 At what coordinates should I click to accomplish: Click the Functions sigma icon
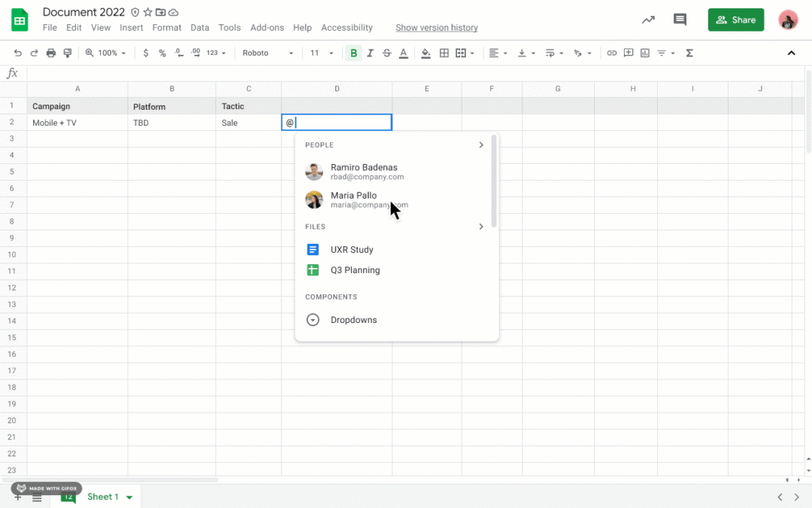coord(689,53)
